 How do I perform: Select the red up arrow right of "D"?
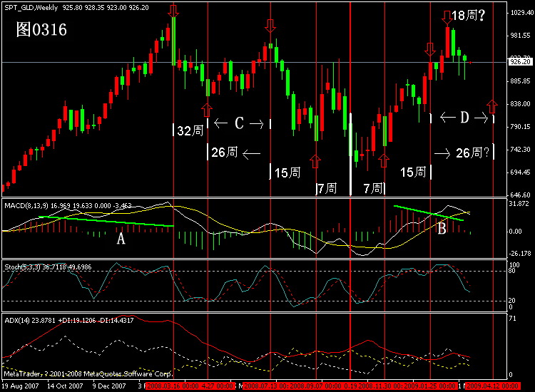click(492, 107)
